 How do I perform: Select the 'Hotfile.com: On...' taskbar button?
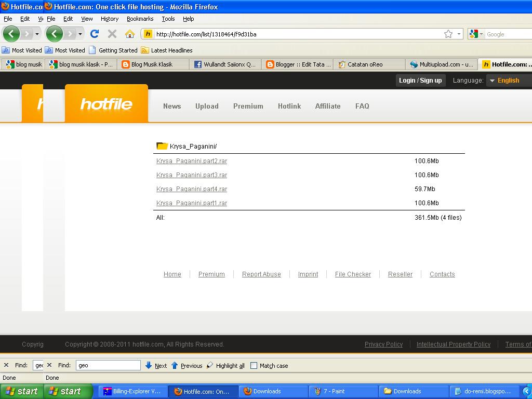point(203,391)
